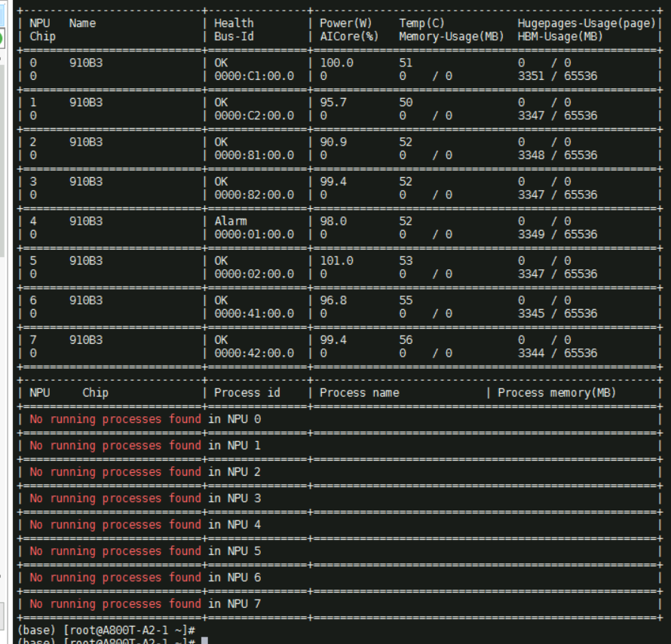Click 'No running processes found in NPU 3'
Image resolution: width=671 pixels, height=644 pixels.
pos(145,498)
